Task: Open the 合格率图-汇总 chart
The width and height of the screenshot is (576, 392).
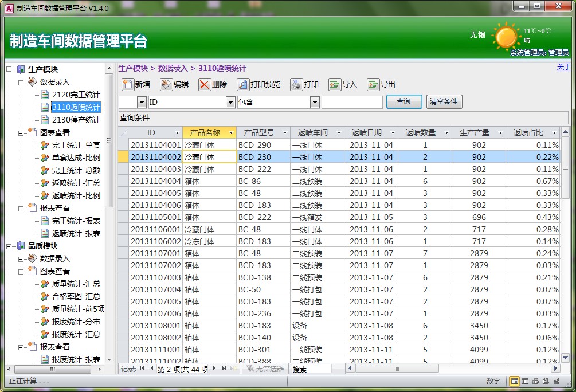Action: [76, 296]
